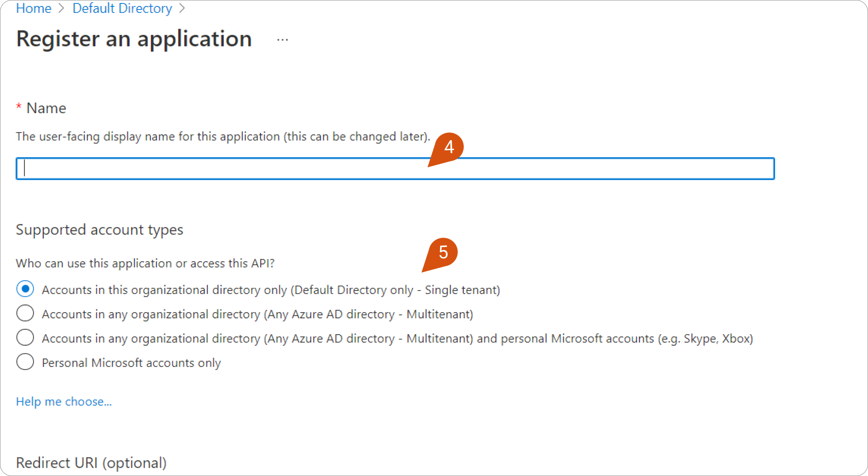The width and height of the screenshot is (868, 476).
Task: Choose Multitenant and personal Microsoft accounts option
Action: click(25, 338)
